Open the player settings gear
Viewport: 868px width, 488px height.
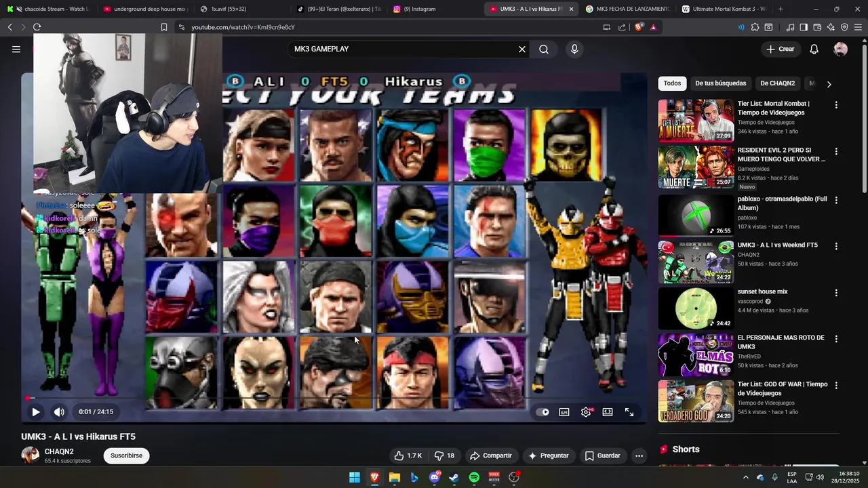click(x=586, y=412)
